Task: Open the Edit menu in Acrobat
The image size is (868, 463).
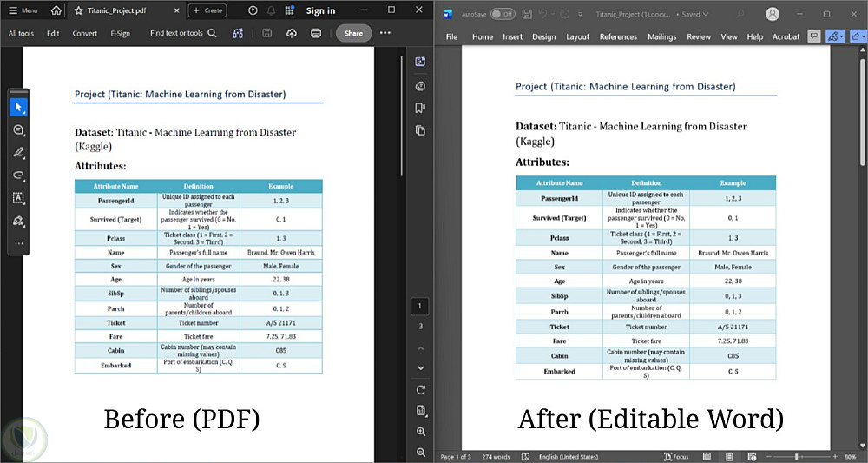Action: click(53, 33)
